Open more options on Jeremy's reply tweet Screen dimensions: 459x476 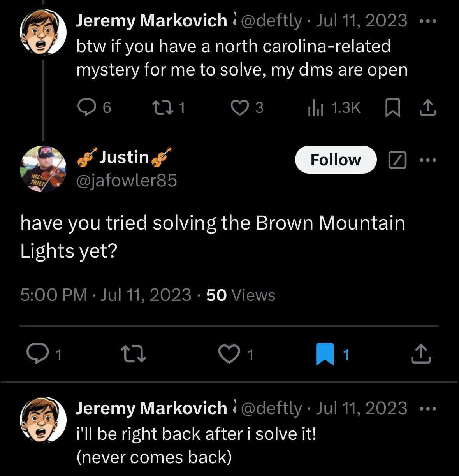click(x=428, y=409)
